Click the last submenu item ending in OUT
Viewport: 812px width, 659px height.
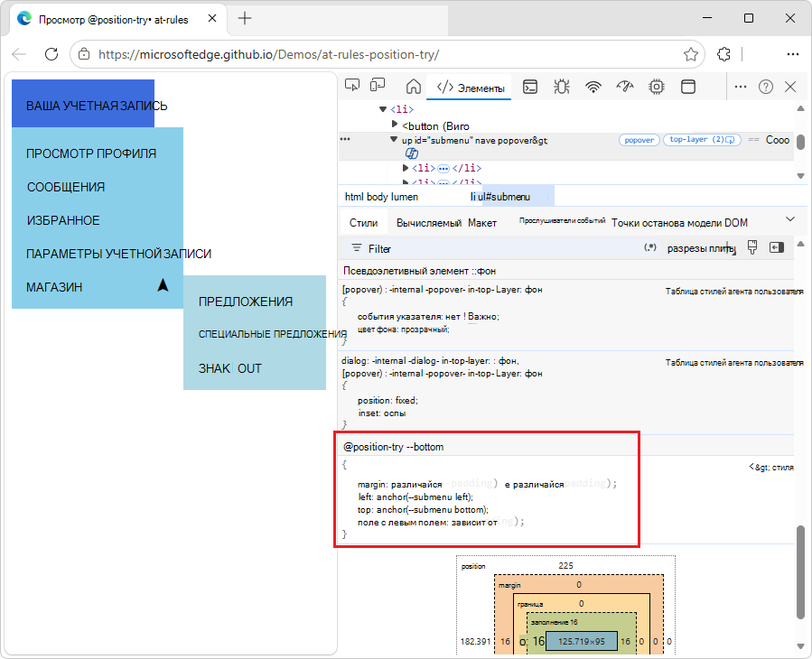[x=230, y=368]
